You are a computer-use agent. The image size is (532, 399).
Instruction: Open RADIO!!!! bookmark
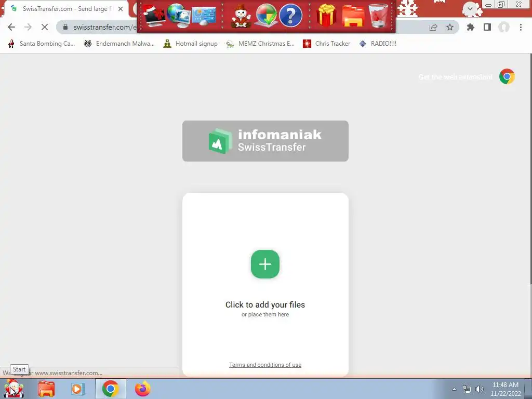pos(378,44)
